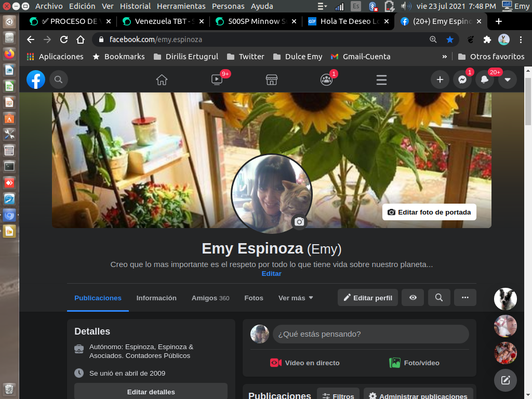This screenshot has height=399, width=532.
Task: Open Administrar publicaciones
Action: 418,395
